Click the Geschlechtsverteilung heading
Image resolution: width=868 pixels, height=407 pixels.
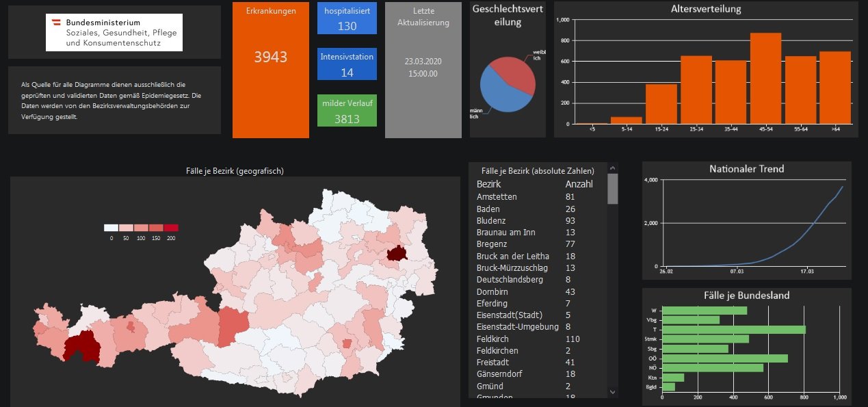508,15
